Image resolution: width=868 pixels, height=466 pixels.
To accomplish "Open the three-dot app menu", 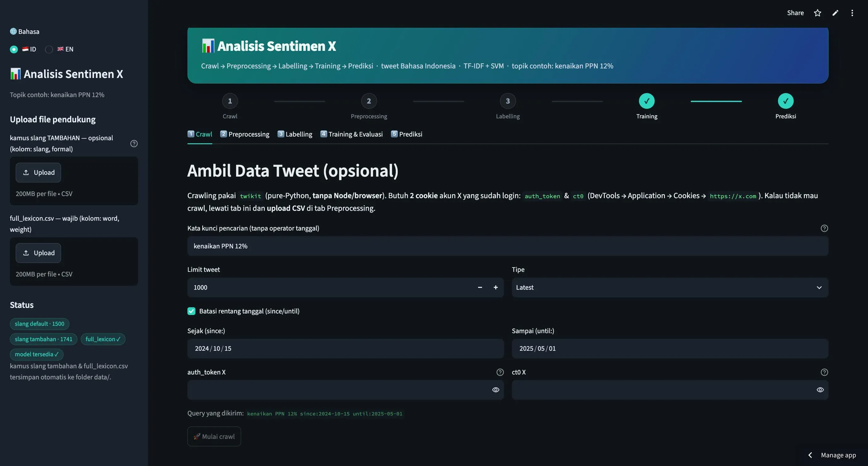I will (852, 13).
